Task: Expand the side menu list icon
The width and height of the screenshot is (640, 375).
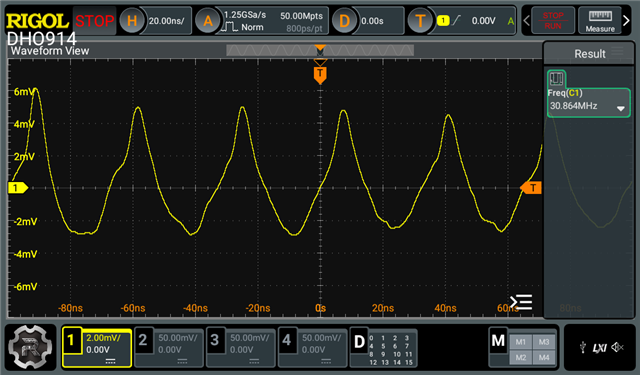Action: pos(521,302)
